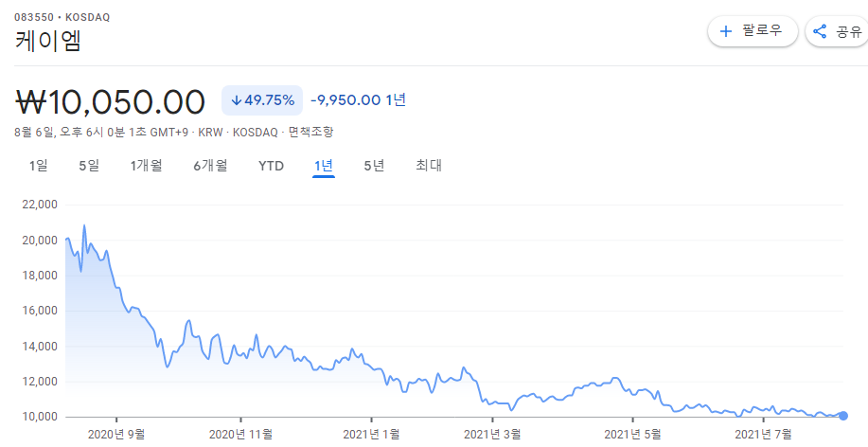Click the 2020년 11월 x-axis label
Screen dimensions: 868x447
pyautogui.click(x=240, y=435)
